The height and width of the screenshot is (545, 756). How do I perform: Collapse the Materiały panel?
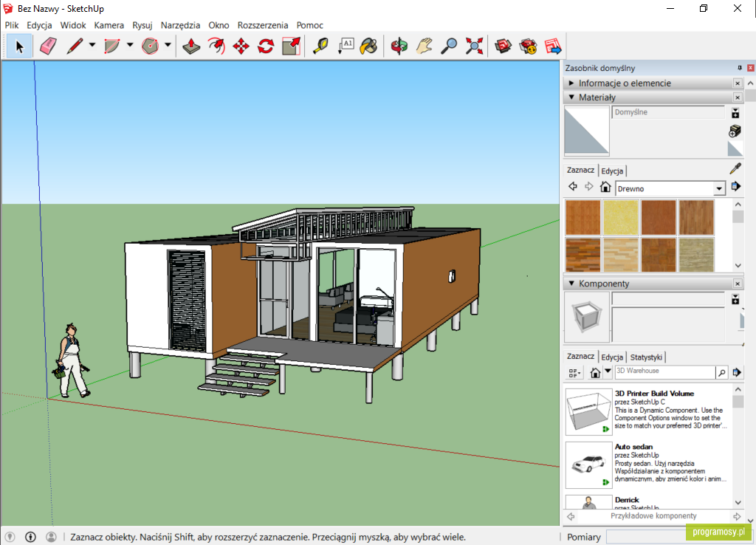(571, 97)
